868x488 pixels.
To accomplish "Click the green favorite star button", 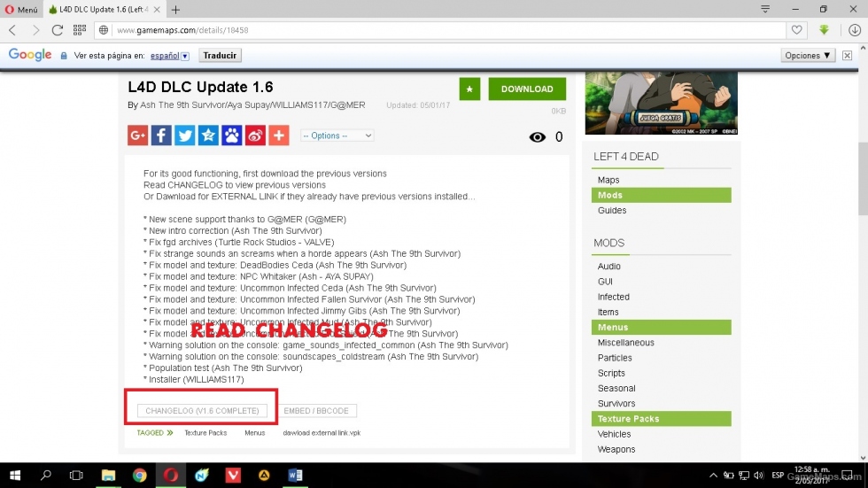I will pos(469,89).
